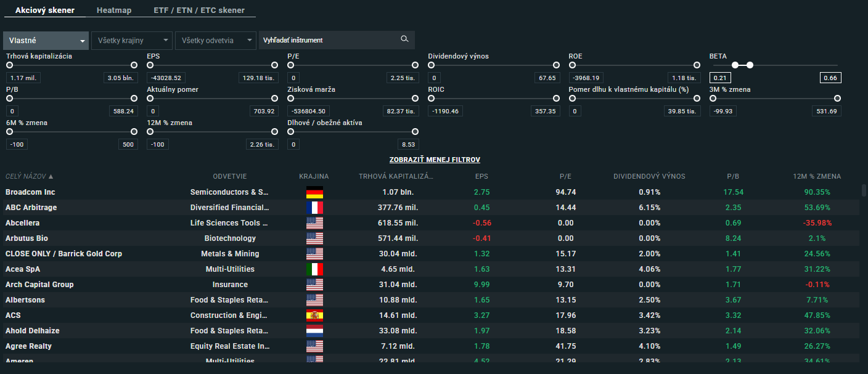
Task: Click the Vyhľadať inštrument search field
Action: tap(327, 40)
